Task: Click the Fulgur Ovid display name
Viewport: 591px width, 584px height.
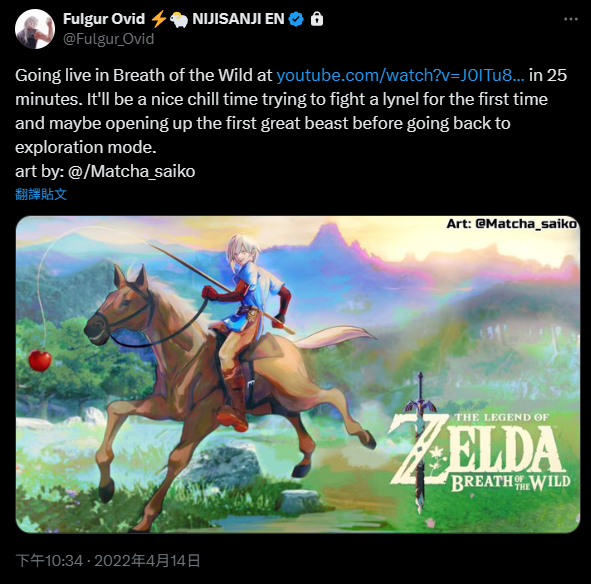Action: [x=104, y=19]
